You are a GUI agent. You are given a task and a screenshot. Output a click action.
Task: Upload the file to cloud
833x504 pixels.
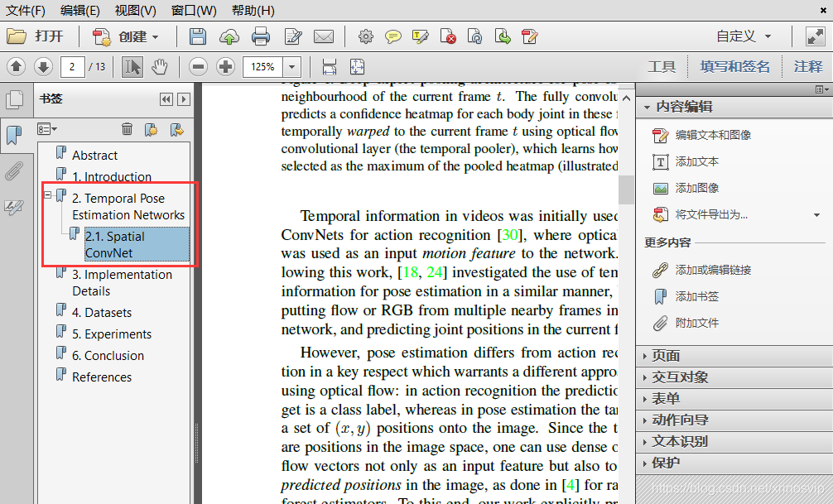pyautogui.click(x=229, y=36)
